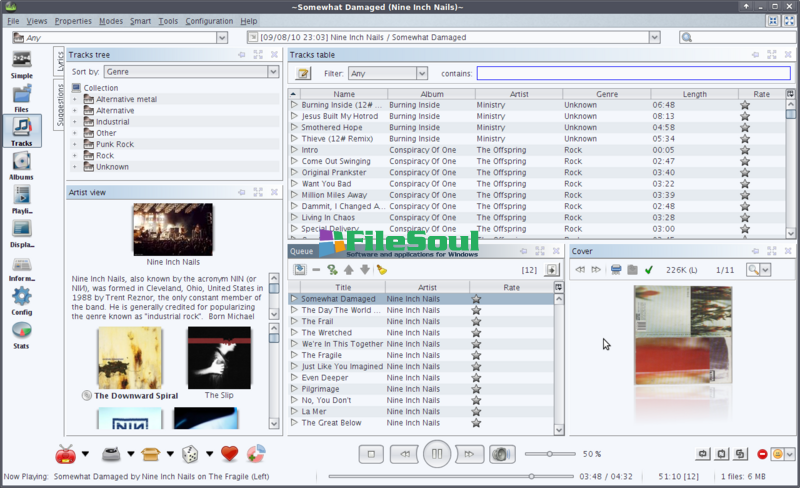Image resolution: width=800 pixels, height=488 pixels.
Task: Click the Length column header
Action: click(x=693, y=94)
